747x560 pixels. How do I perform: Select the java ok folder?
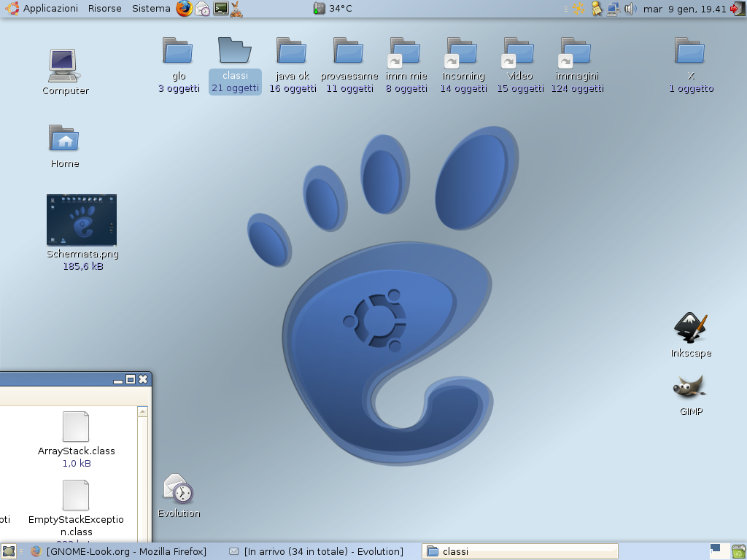tap(292, 50)
